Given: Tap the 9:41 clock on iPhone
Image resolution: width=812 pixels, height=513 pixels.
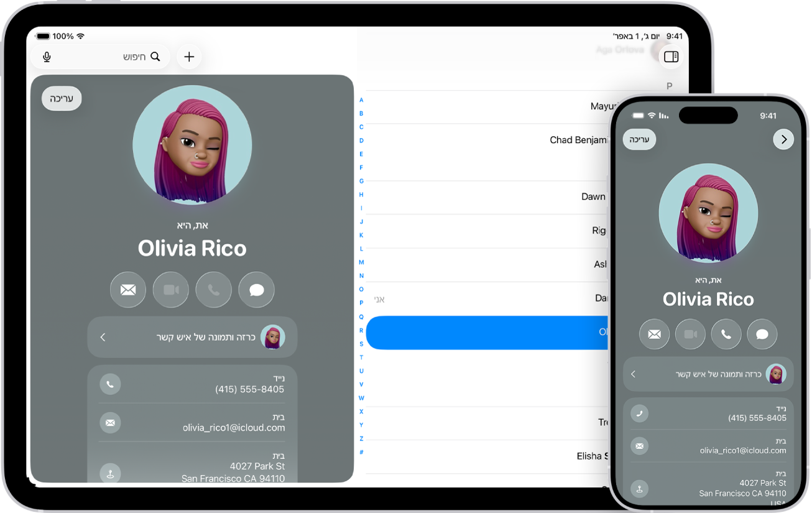Looking at the screenshot, I should (768, 116).
